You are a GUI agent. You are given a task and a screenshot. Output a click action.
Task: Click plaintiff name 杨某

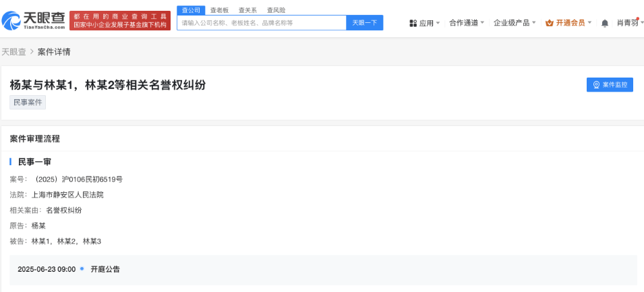point(38,225)
